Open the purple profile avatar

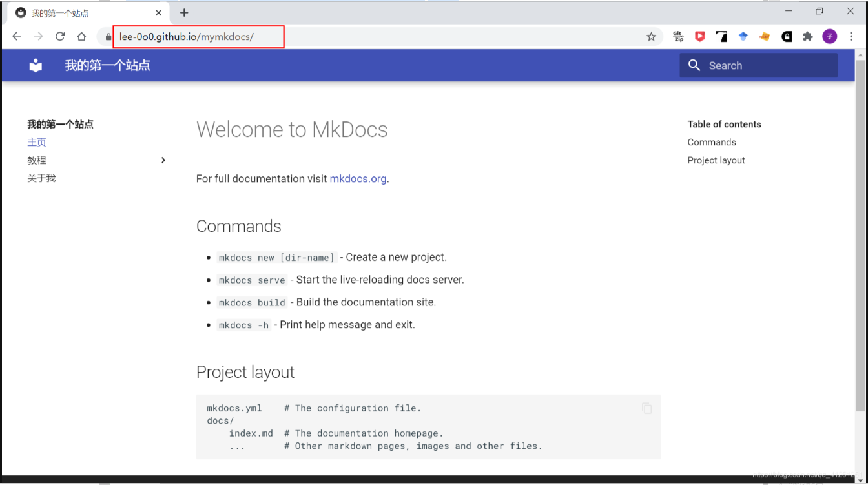[830, 37]
